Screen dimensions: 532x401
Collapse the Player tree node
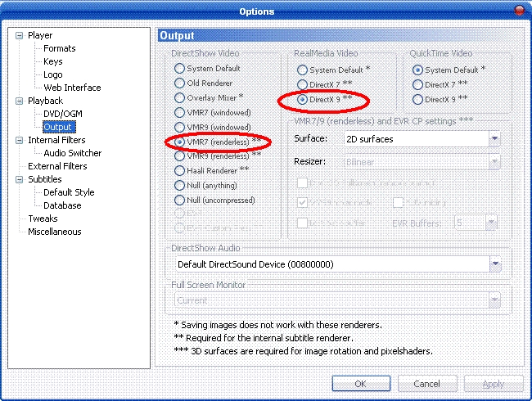coord(20,35)
